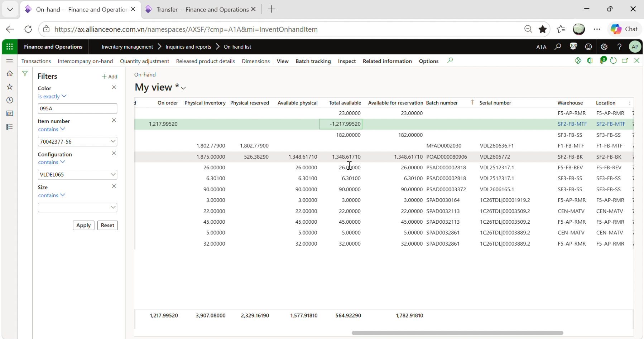Remove the Size filter

114,186
